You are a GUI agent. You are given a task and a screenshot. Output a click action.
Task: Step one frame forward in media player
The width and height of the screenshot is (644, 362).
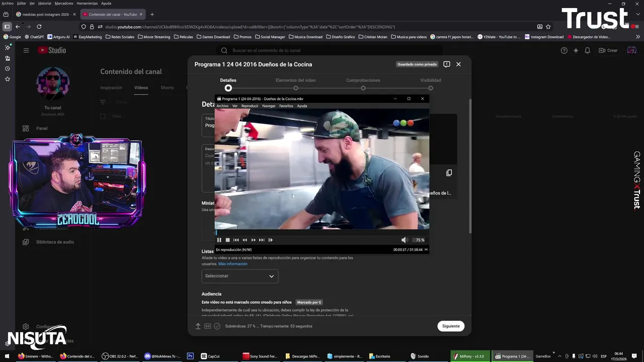coord(270,240)
